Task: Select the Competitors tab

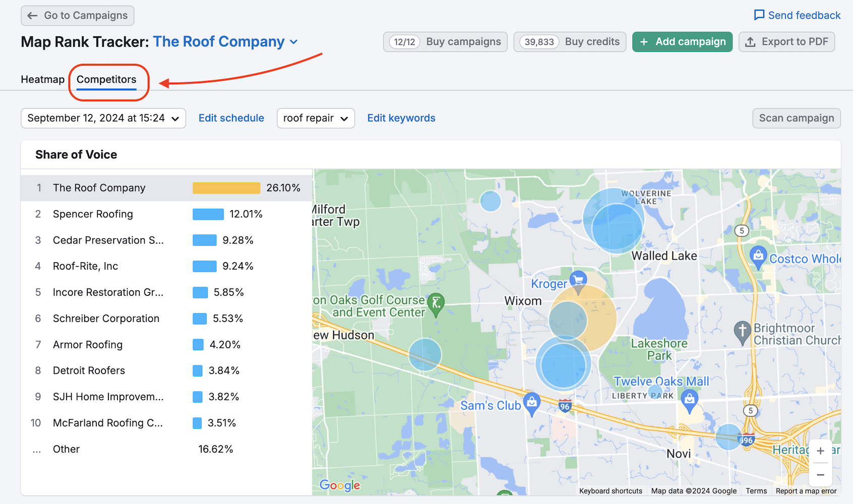Action: click(x=106, y=80)
